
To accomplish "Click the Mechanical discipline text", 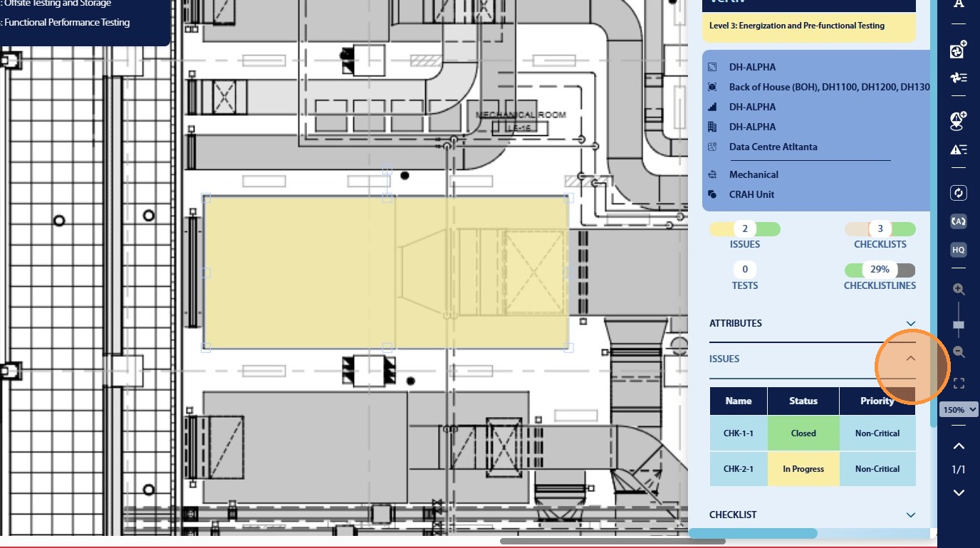I will (x=754, y=174).
